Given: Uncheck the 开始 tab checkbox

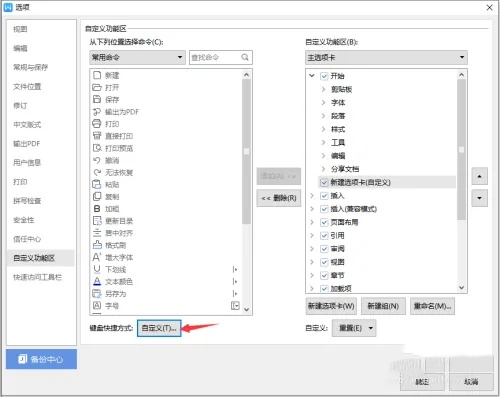Looking at the screenshot, I should [x=324, y=76].
